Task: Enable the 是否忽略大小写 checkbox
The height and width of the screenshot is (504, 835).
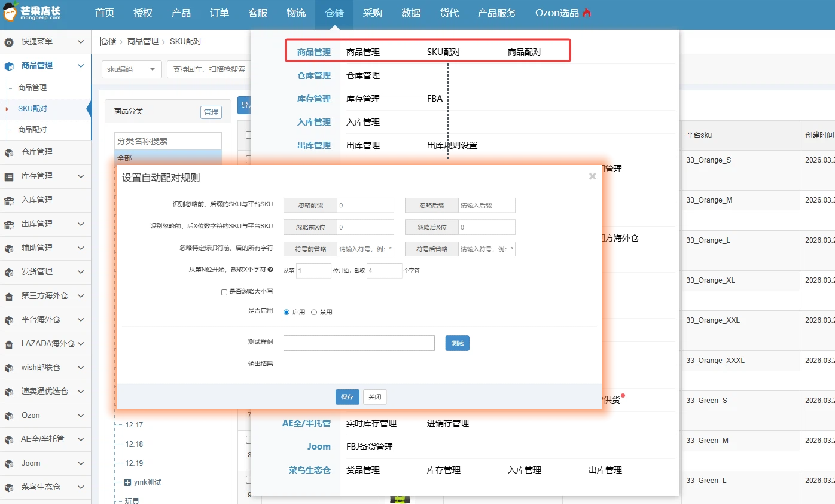Action: pyautogui.click(x=224, y=292)
